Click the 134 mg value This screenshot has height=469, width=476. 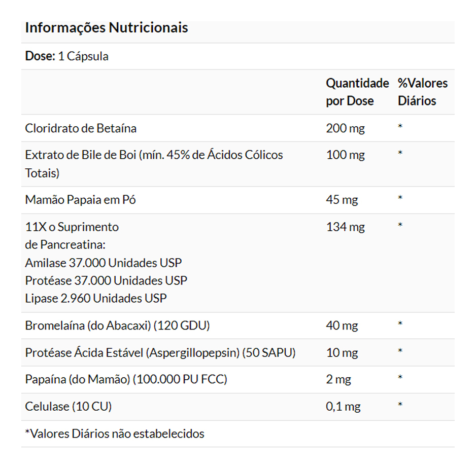pyautogui.click(x=345, y=227)
